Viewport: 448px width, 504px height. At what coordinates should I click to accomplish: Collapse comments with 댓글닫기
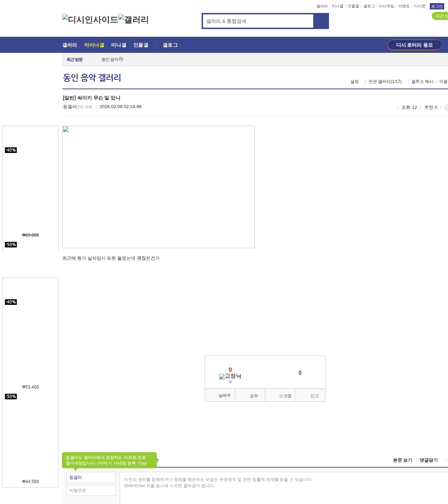click(x=429, y=460)
